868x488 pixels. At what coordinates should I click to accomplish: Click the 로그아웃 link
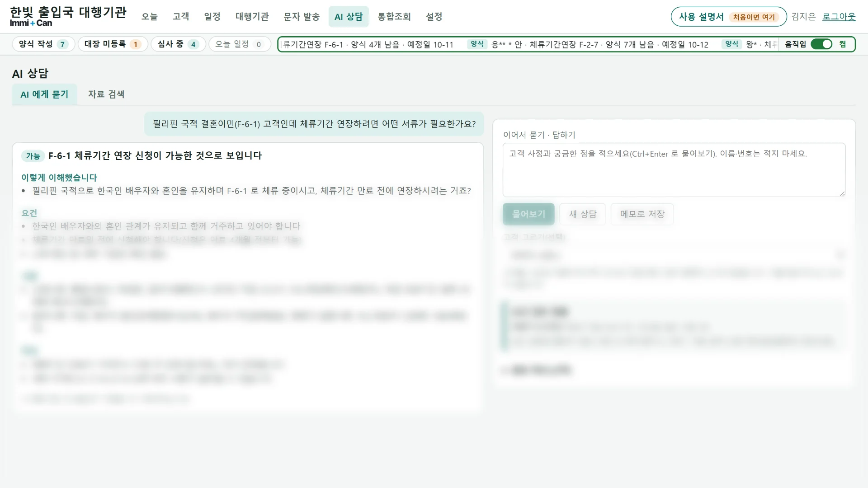pos(839,17)
